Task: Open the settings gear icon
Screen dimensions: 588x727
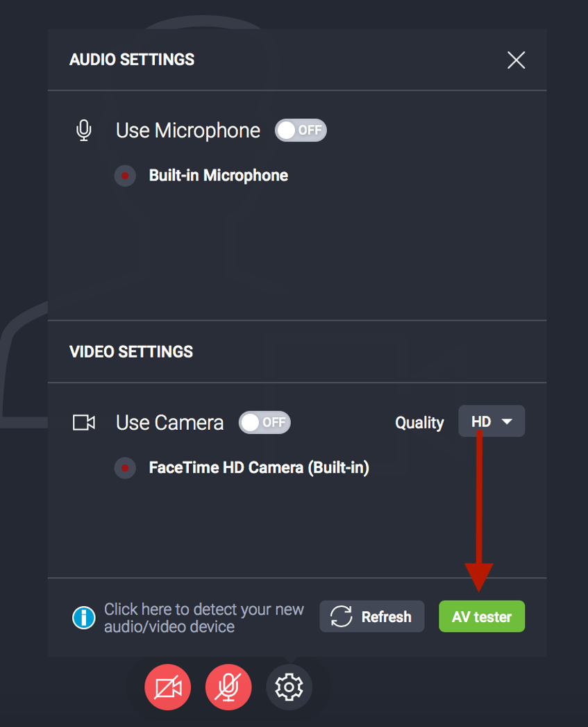Action: coord(289,687)
